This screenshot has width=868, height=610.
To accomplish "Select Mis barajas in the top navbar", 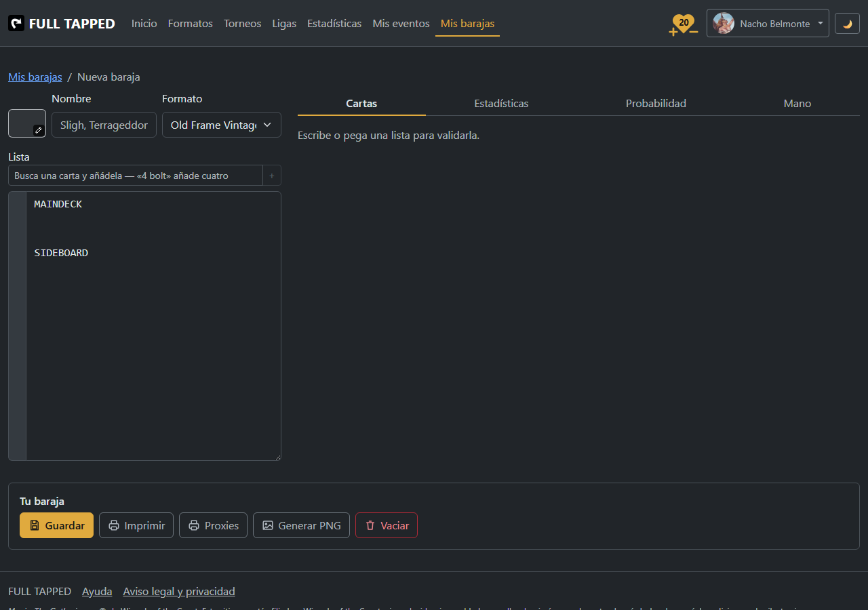I will click(467, 24).
